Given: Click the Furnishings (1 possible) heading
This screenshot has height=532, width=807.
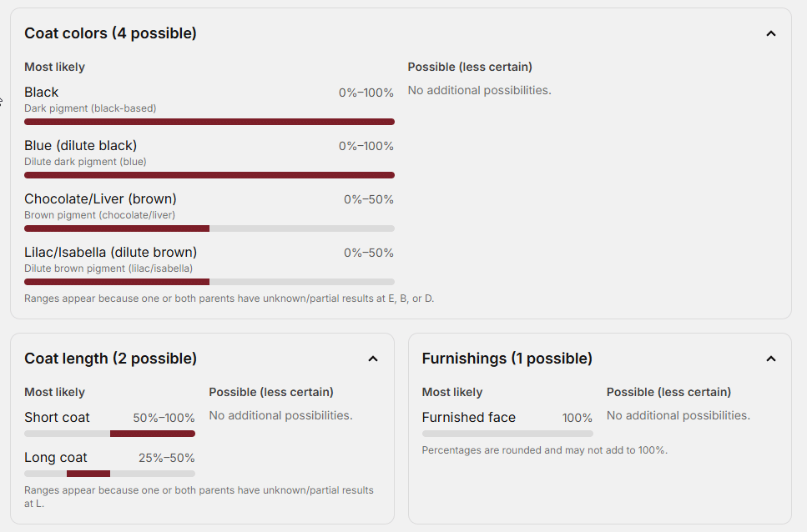Looking at the screenshot, I should (507, 359).
